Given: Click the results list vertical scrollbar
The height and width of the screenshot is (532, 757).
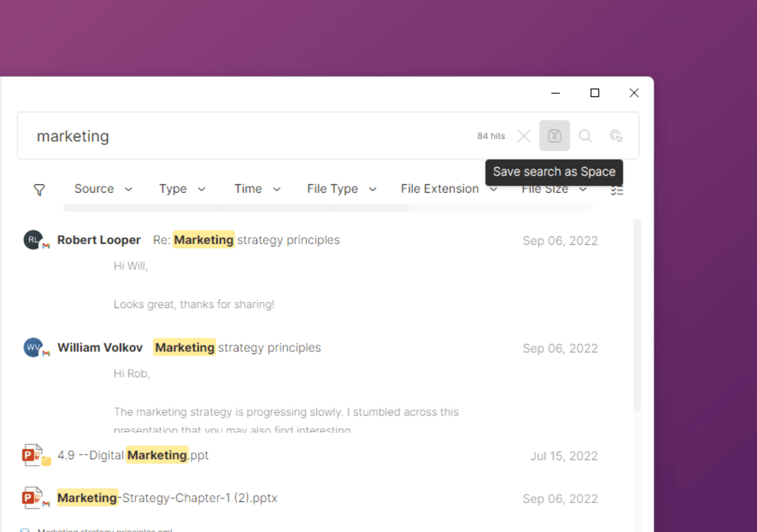Looking at the screenshot, I should click(637, 315).
